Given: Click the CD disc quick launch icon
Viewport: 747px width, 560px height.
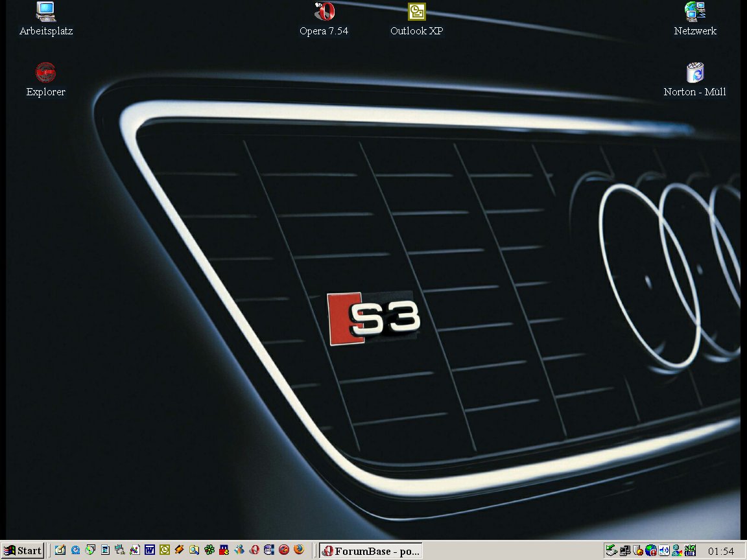Looking at the screenshot, I should (90, 550).
